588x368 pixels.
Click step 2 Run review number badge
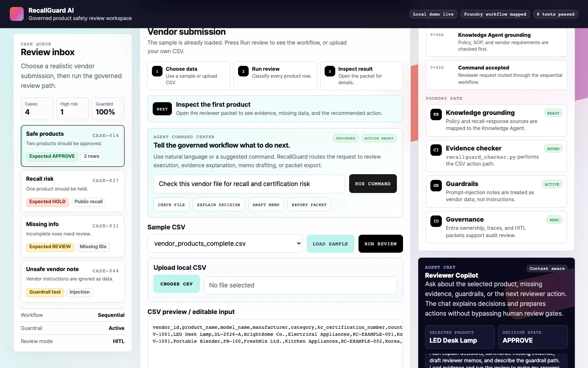tap(243, 71)
